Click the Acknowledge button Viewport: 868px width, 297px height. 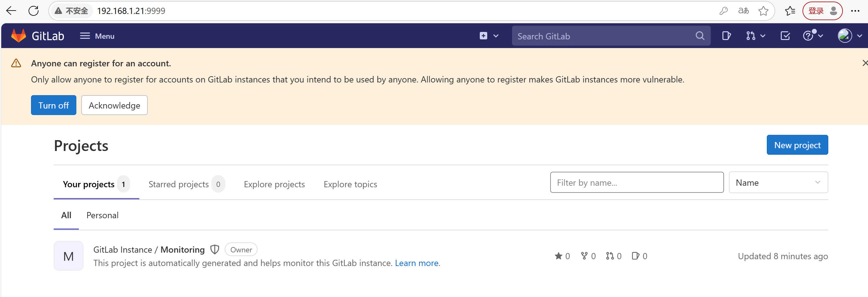[x=114, y=105]
